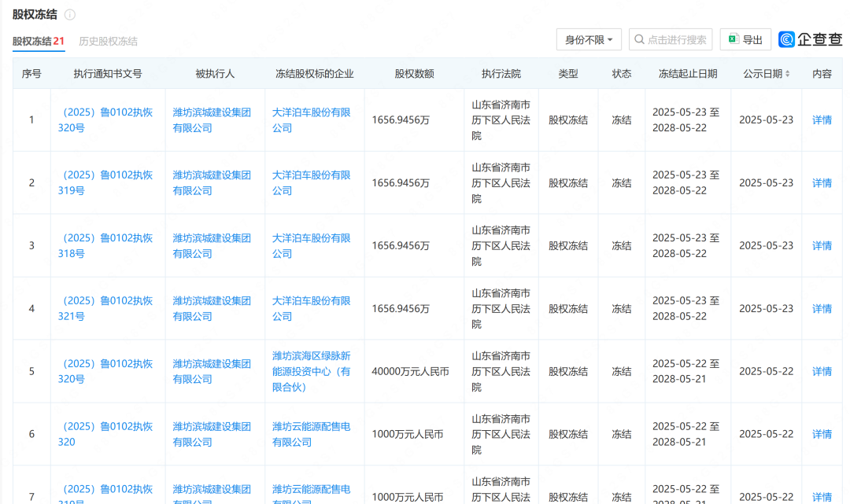View 详情 for row 4
Viewport: 850px width, 504px height.
[x=822, y=308]
